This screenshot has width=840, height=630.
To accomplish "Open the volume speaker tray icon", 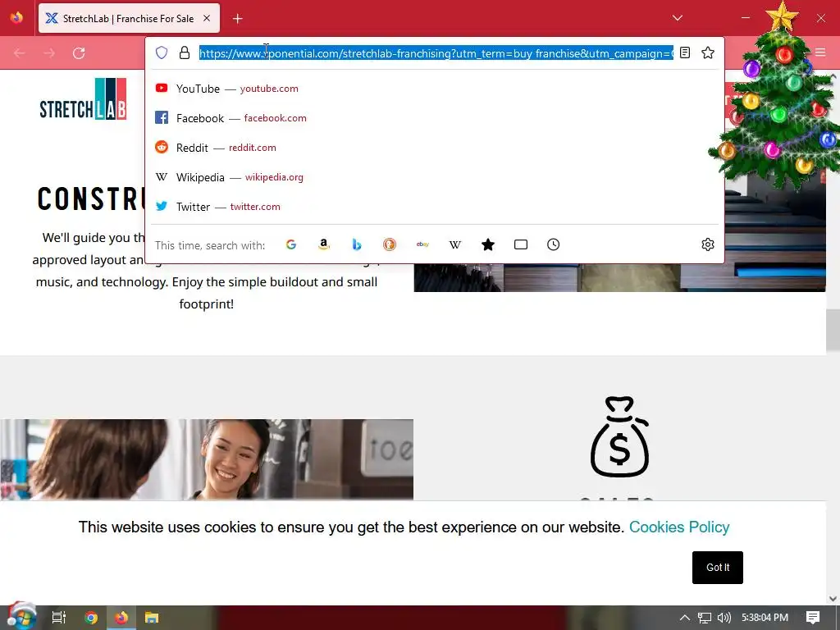I will point(724,618).
